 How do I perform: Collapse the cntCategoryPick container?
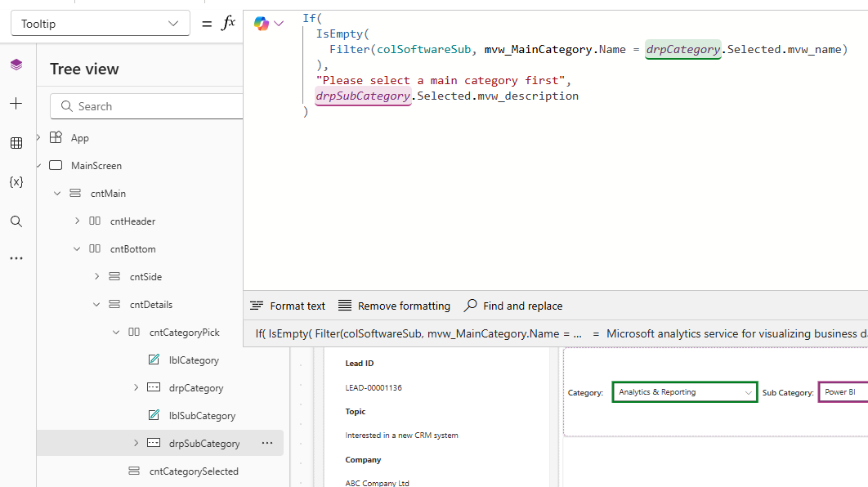[x=116, y=333]
